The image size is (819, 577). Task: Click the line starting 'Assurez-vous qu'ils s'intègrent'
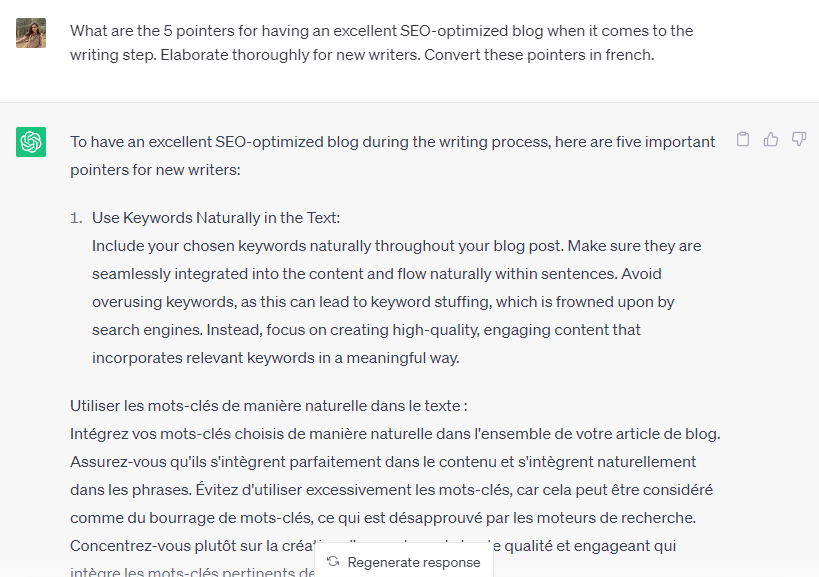pyautogui.click(x=383, y=462)
